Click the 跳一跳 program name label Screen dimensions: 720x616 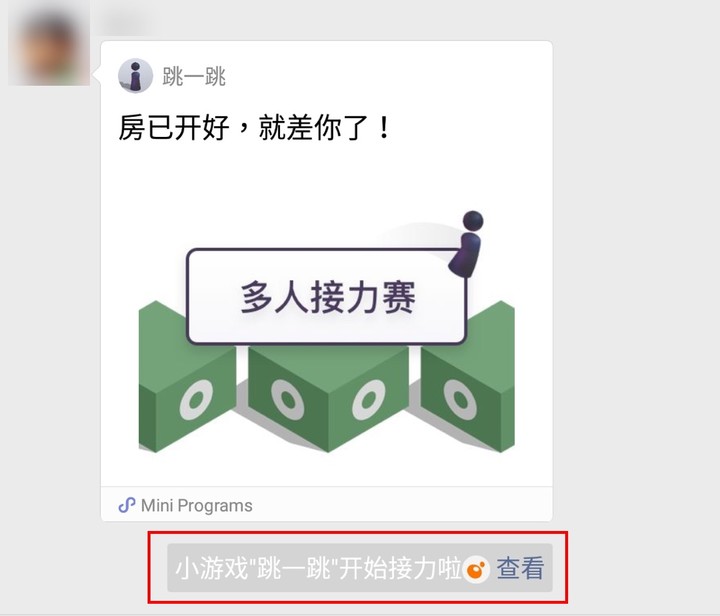pos(194,76)
